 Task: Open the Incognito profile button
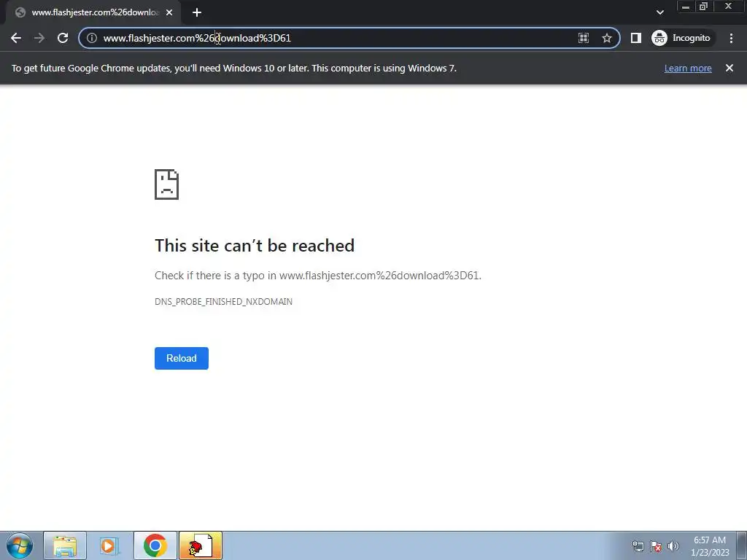(681, 38)
